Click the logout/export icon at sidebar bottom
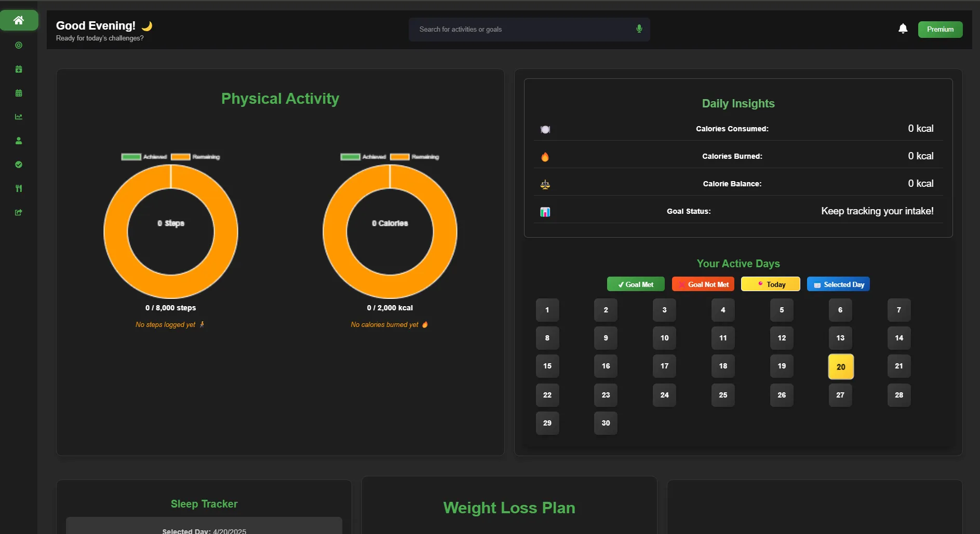980x534 pixels. [x=19, y=212]
